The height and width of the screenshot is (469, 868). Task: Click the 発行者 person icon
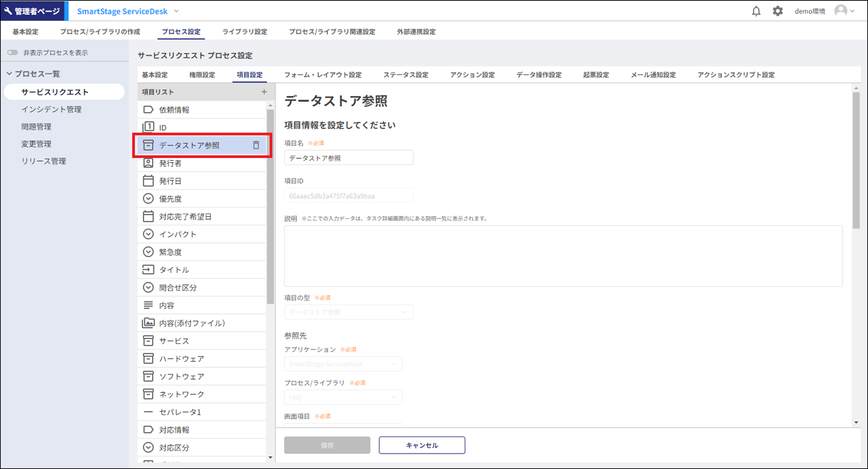tap(148, 163)
